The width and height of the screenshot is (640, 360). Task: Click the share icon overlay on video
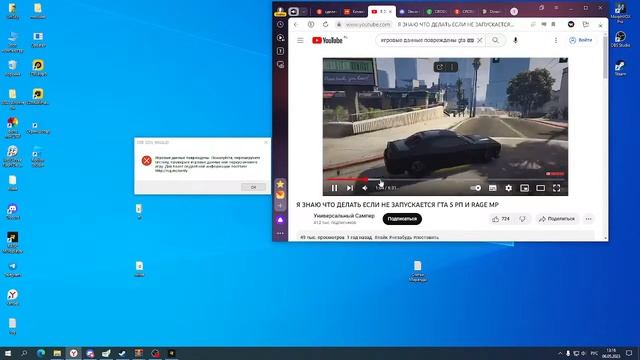click(439, 67)
